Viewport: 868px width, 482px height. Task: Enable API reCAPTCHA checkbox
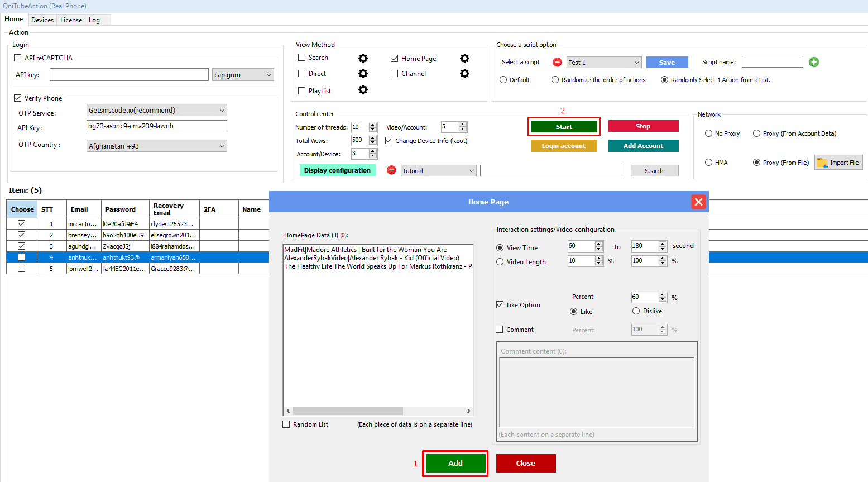click(x=17, y=58)
